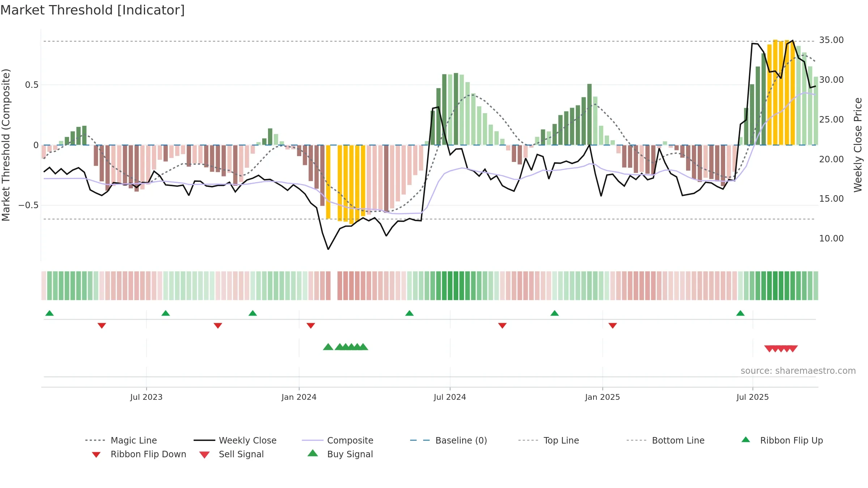Screen dimensions: 868x488
Task: Click the Jul 2023 axis label
Action: 146,397
